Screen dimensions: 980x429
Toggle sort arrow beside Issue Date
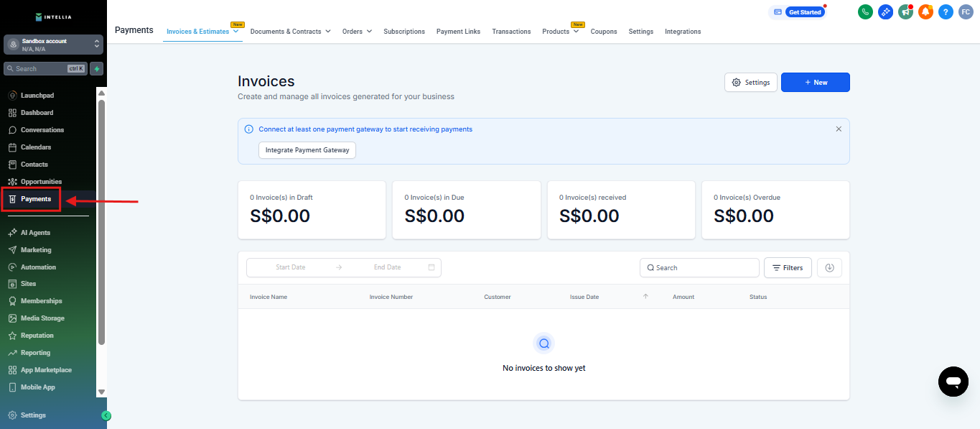[x=645, y=297]
